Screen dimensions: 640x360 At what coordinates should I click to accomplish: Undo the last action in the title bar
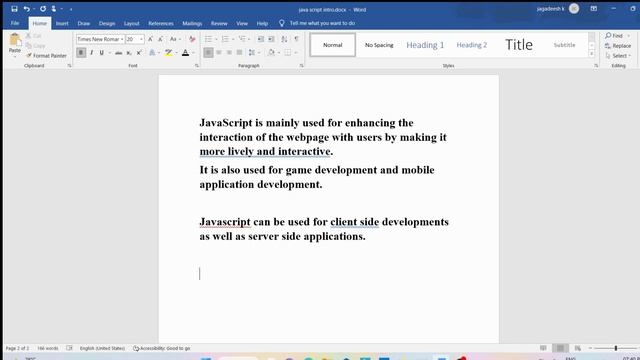click(27, 9)
